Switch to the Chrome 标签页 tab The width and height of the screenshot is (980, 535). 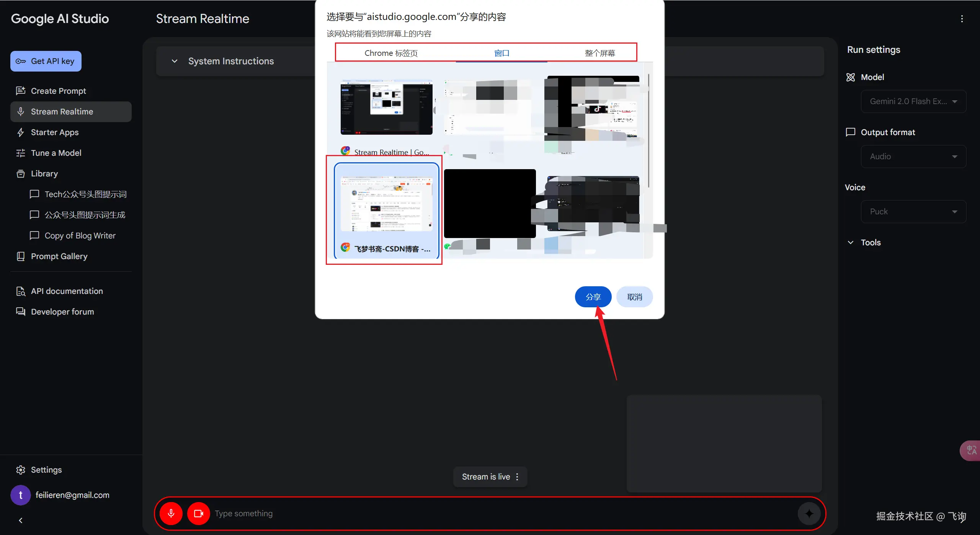point(391,53)
